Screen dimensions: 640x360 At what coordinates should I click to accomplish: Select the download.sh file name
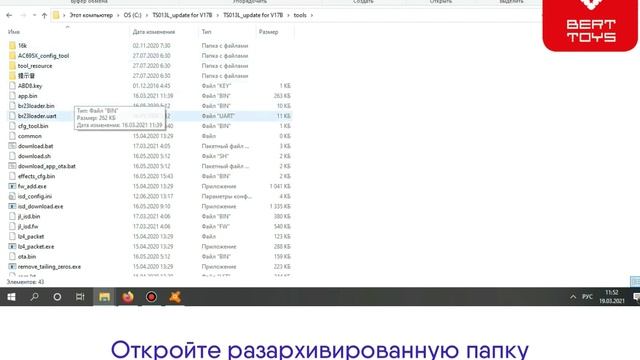[34, 156]
